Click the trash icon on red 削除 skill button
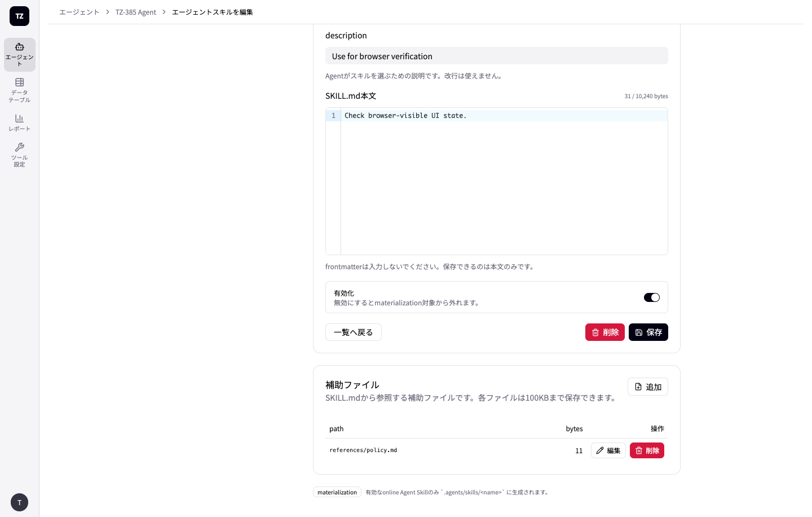Viewport: 812px width, 517px height. tap(595, 332)
